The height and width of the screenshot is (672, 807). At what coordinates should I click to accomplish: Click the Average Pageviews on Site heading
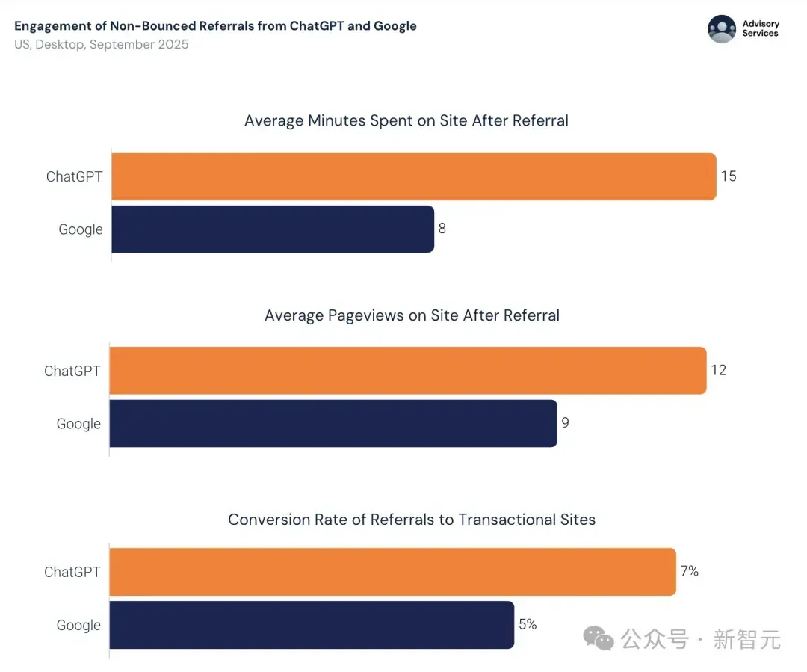pos(412,315)
